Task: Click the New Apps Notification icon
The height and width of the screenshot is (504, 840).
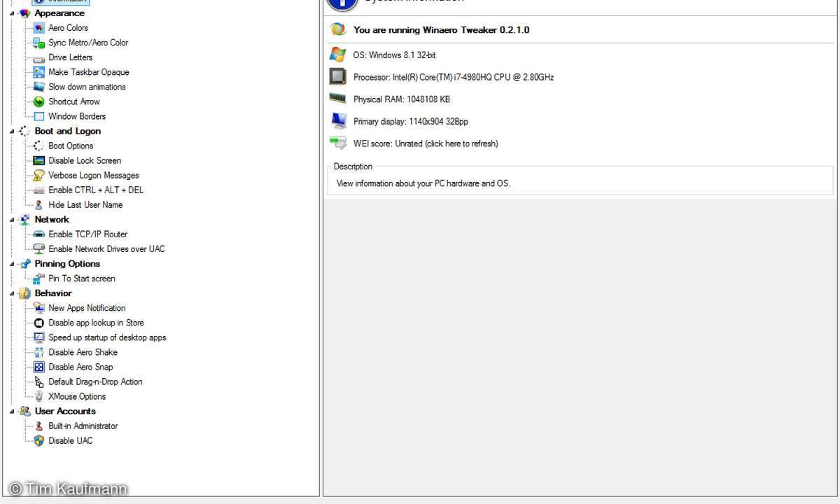Action: [x=39, y=308]
